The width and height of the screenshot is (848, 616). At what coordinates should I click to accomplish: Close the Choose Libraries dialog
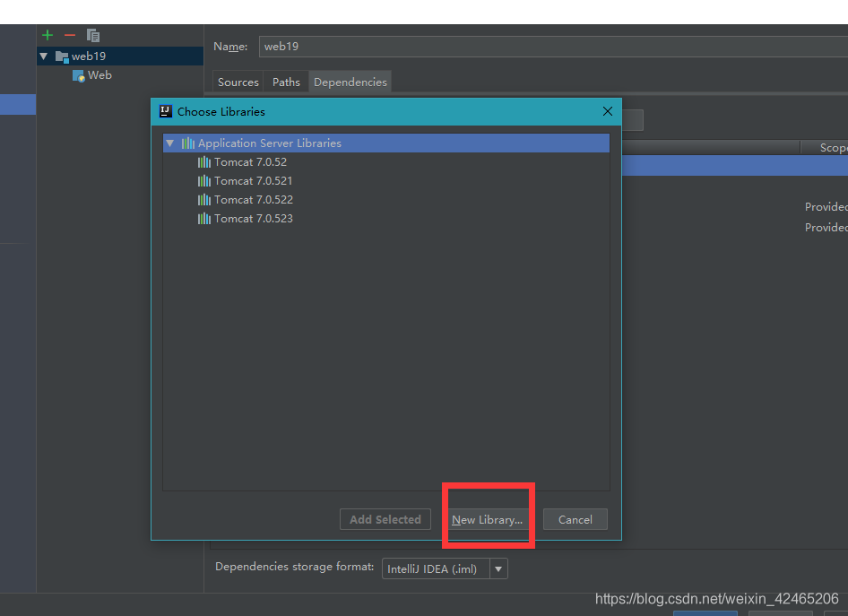[x=608, y=111]
